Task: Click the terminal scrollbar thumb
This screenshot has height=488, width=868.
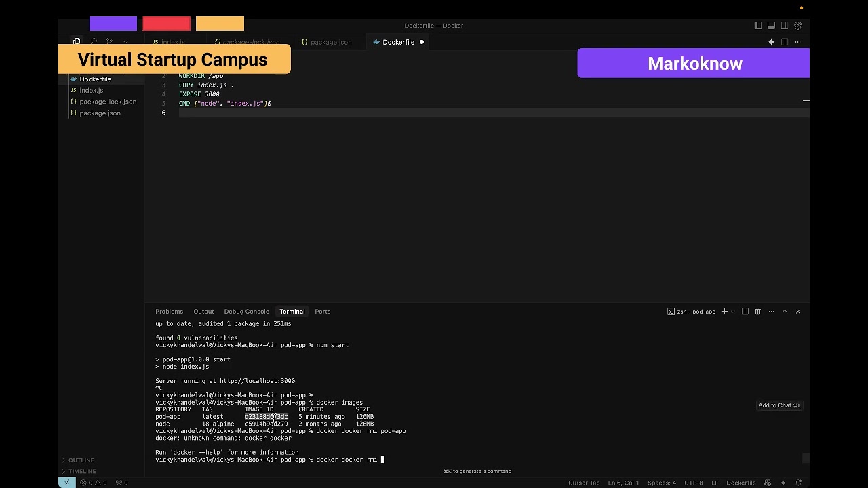Action: click(806, 458)
